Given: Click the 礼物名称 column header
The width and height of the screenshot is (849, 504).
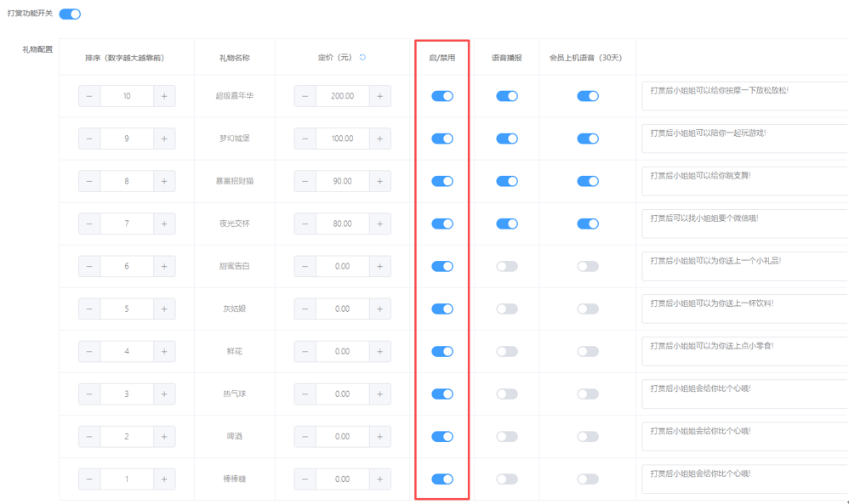Looking at the screenshot, I should pos(235,58).
